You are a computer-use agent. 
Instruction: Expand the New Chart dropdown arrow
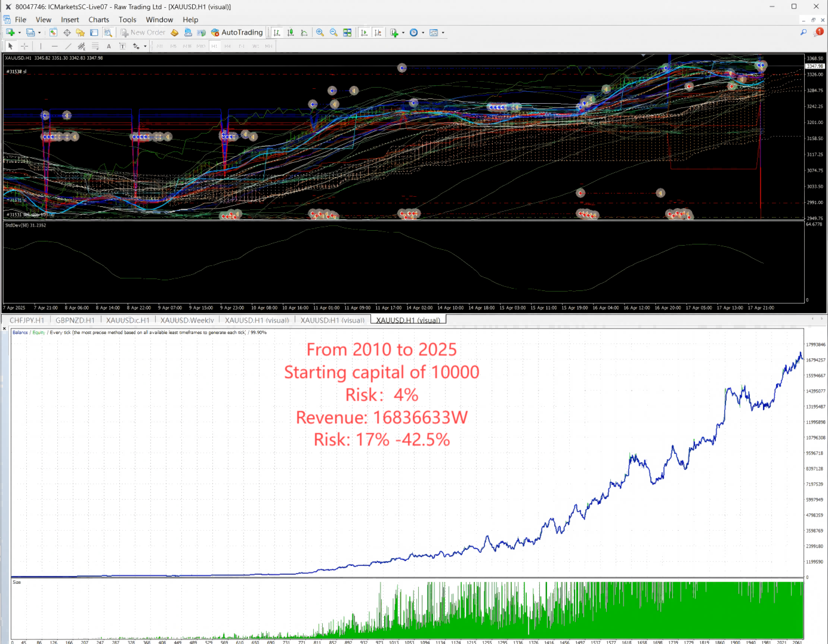[x=19, y=33]
